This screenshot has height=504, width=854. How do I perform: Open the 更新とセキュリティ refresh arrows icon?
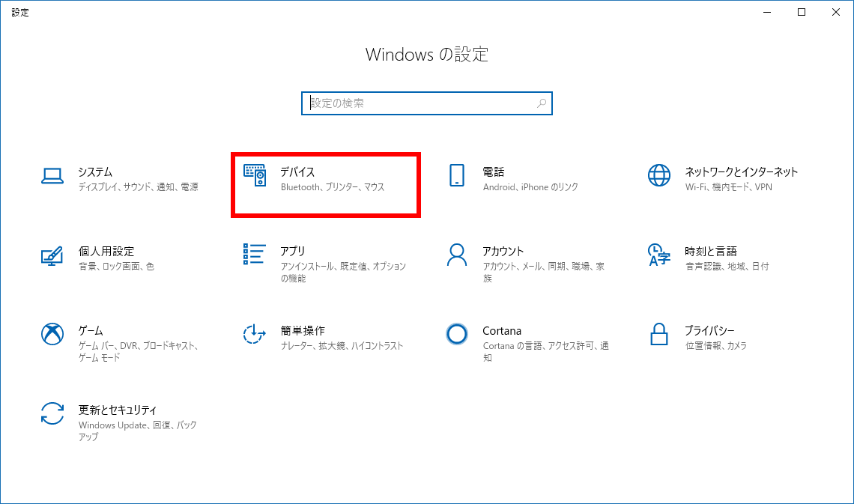[52, 413]
